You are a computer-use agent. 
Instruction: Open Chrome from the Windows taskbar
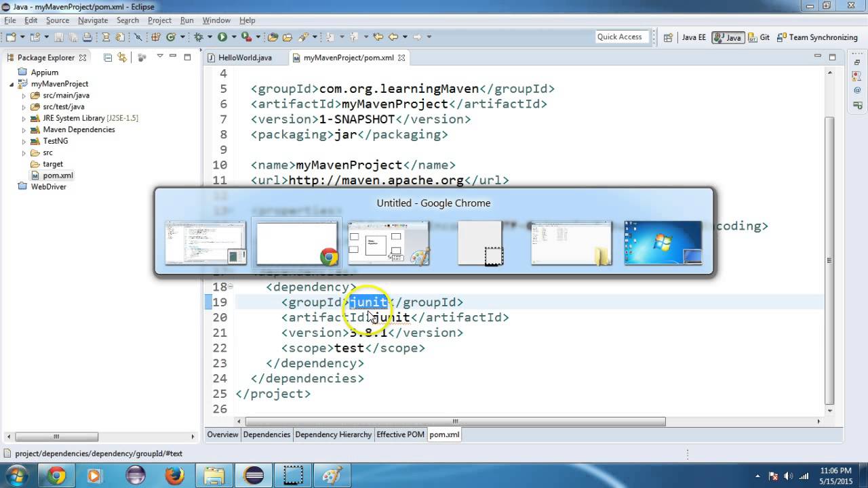click(x=57, y=476)
